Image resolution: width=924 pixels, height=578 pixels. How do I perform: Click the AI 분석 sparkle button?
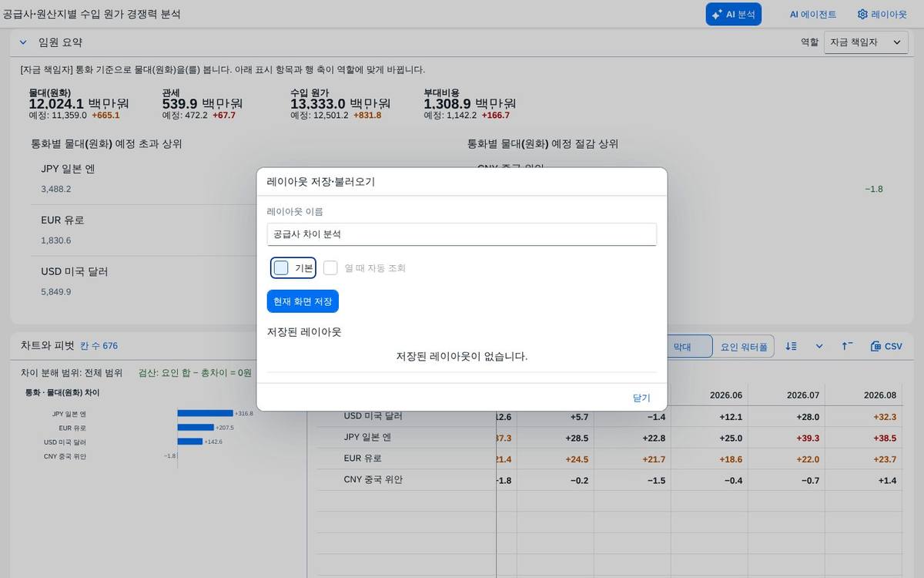click(x=733, y=14)
